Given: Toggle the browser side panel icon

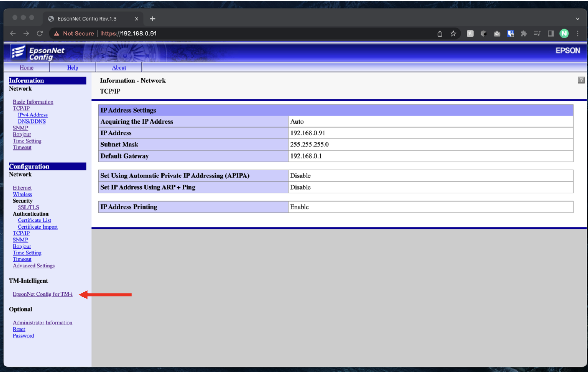Looking at the screenshot, I should tap(551, 34).
